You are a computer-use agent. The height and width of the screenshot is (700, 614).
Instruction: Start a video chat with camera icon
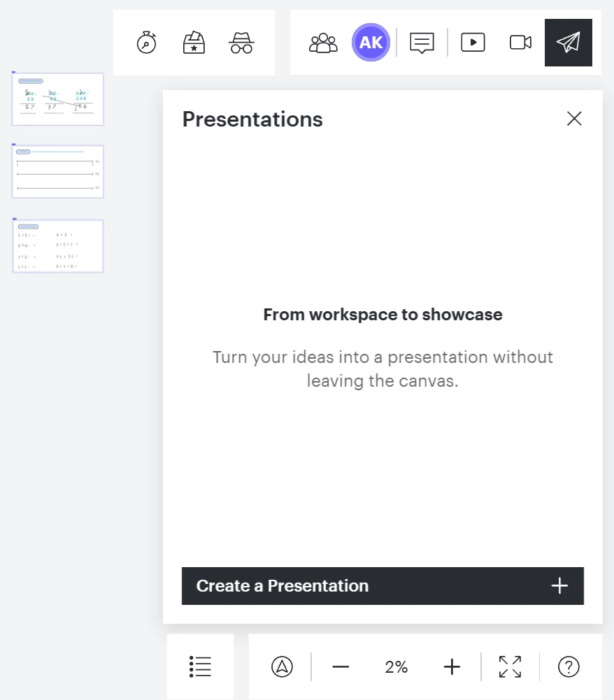(521, 43)
